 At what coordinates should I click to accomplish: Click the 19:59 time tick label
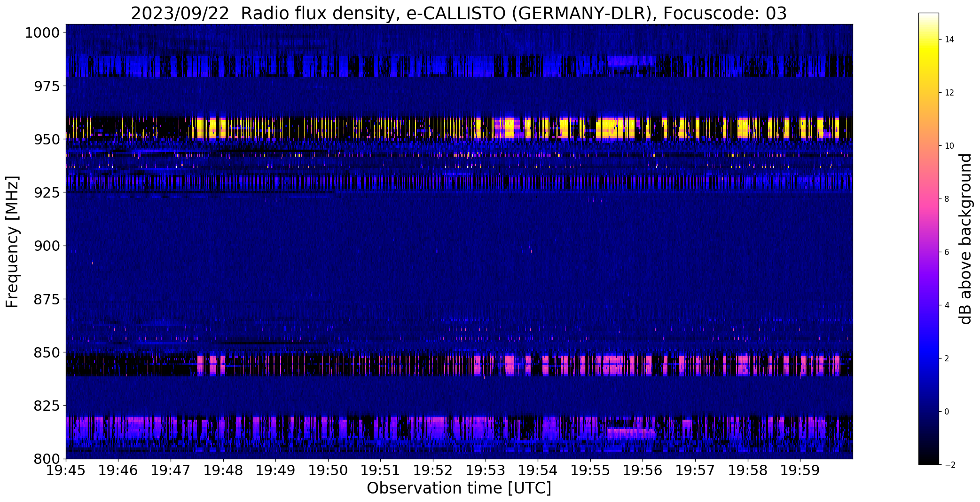click(800, 470)
